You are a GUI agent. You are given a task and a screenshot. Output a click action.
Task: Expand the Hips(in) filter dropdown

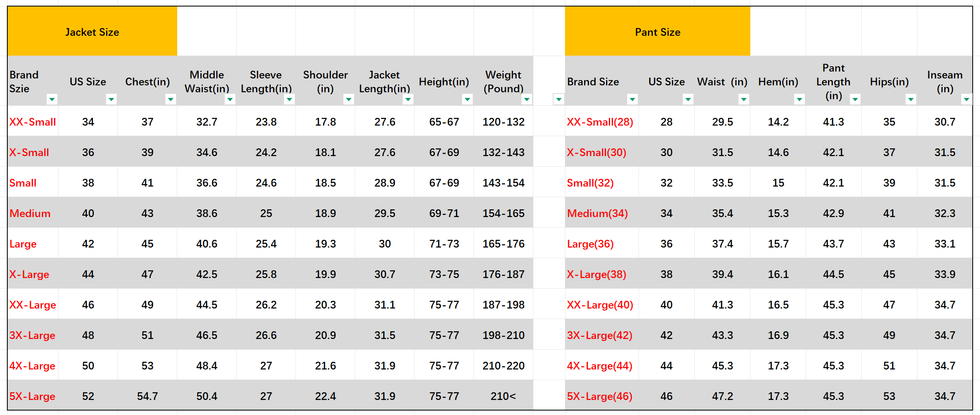(x=911, y=99)
